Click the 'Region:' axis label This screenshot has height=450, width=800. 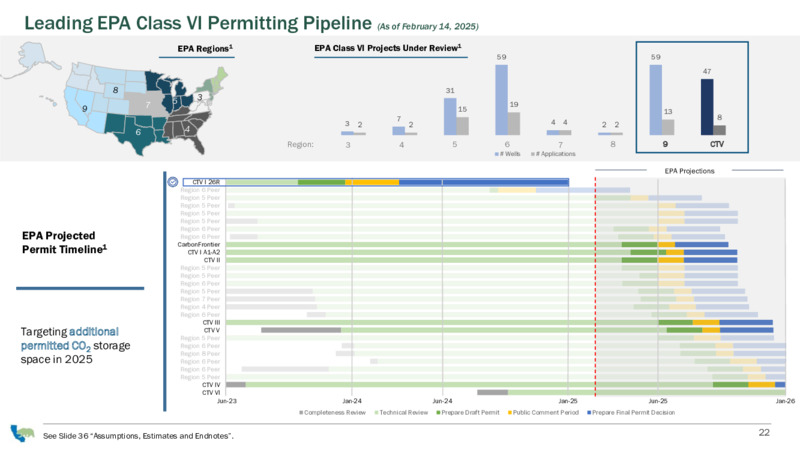pos(301,144)
